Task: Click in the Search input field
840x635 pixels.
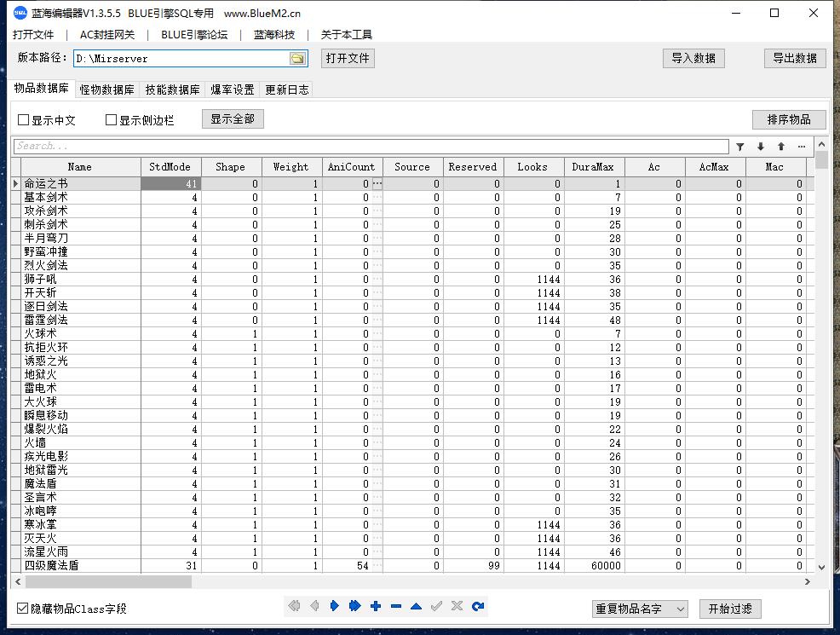Action: pos(371,147)
